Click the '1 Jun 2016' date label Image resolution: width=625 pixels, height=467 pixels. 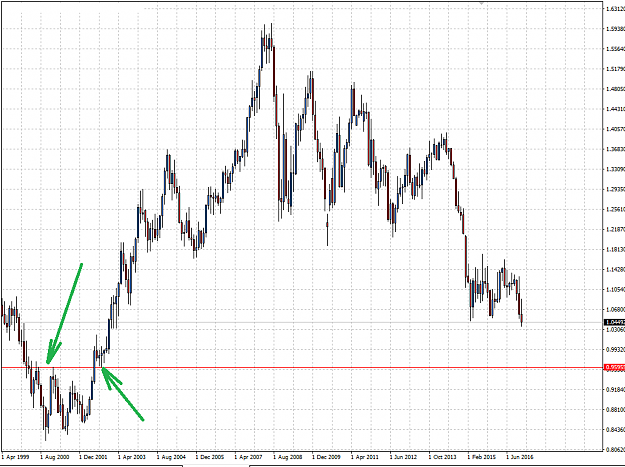click(520, 457)
